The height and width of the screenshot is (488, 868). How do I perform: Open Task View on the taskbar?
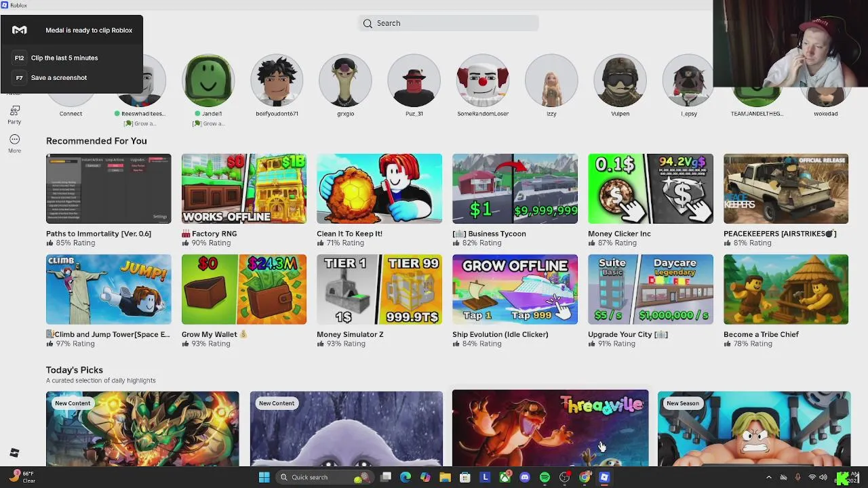point(386,477)
